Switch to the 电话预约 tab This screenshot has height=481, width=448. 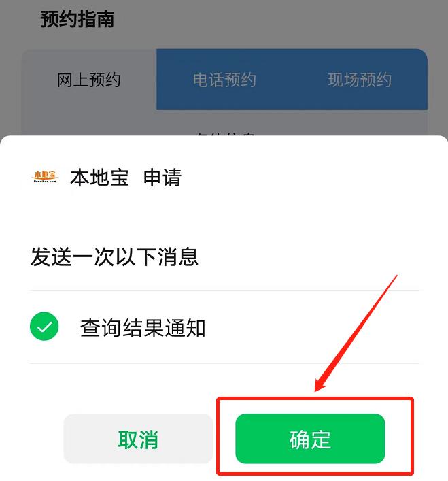pos(224,80)
